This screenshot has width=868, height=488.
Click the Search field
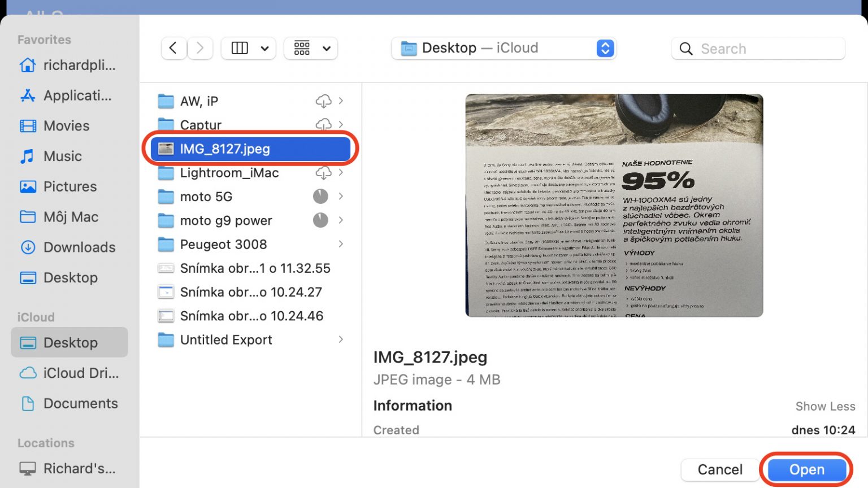758,49
